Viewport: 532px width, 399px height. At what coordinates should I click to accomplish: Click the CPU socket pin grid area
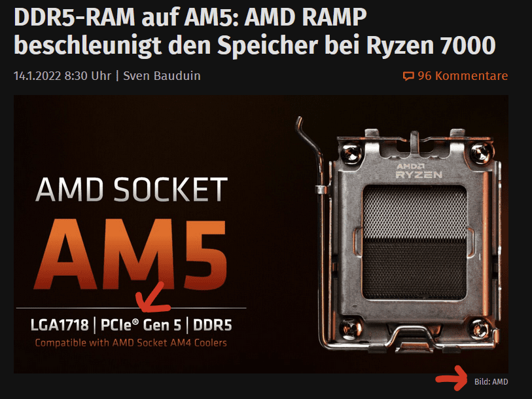click(414, 242)
